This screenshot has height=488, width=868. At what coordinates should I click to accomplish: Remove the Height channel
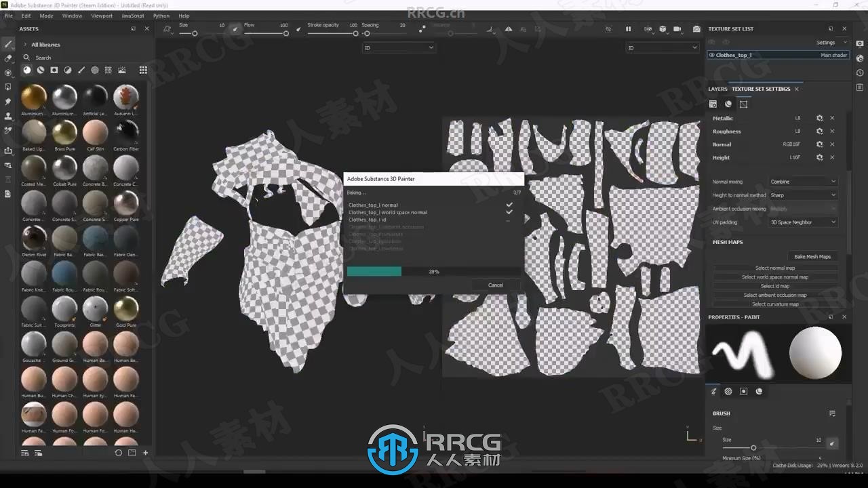(x=832, y=157)
